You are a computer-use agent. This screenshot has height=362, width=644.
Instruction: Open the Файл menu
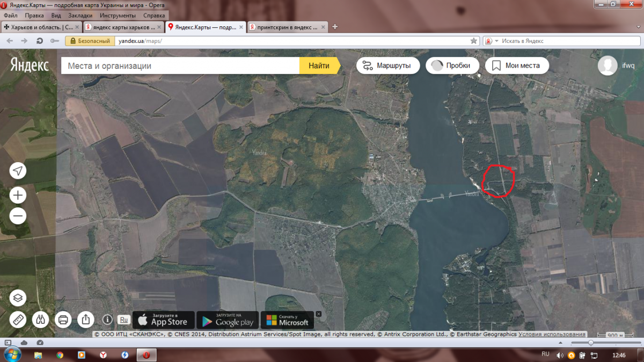pyautogui.click(x=11, y=16)
